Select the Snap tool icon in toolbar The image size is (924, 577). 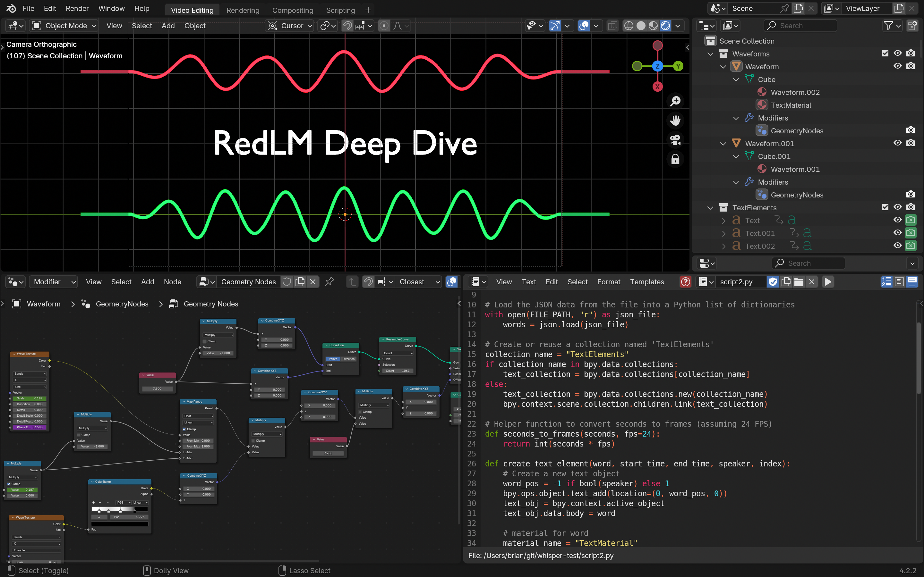[x=346, y=25]
